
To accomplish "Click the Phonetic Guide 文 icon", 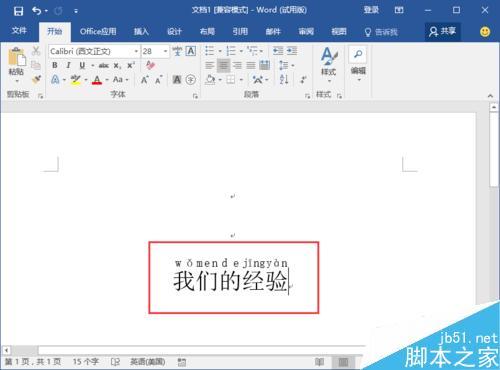I will tap(177, 51).
